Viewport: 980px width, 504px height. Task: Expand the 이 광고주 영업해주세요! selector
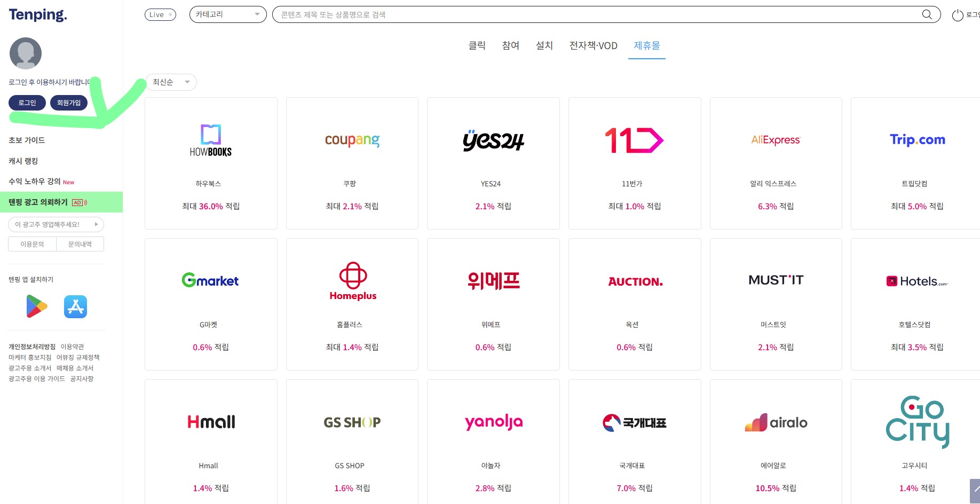click(56, 224)
